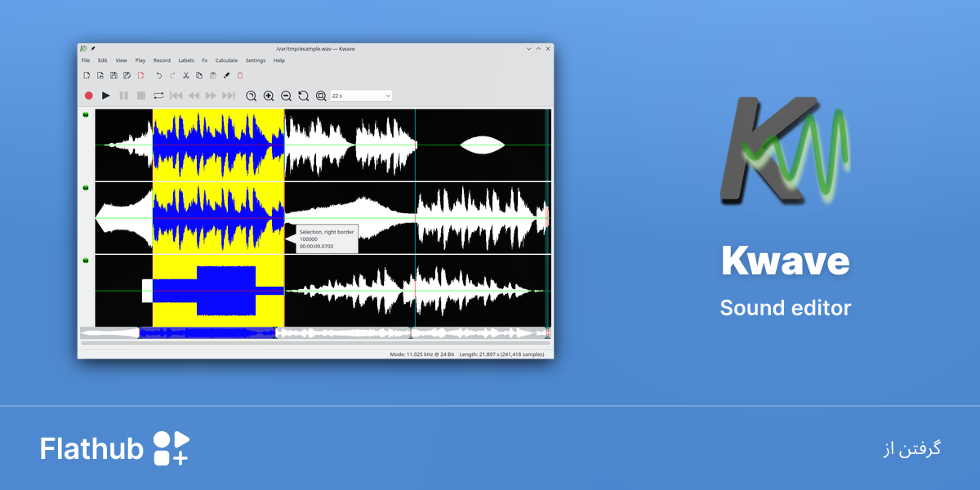Click the pause playback button
Image resolution: width=980 pixels, height=490 pixels.
coord(123,96)
